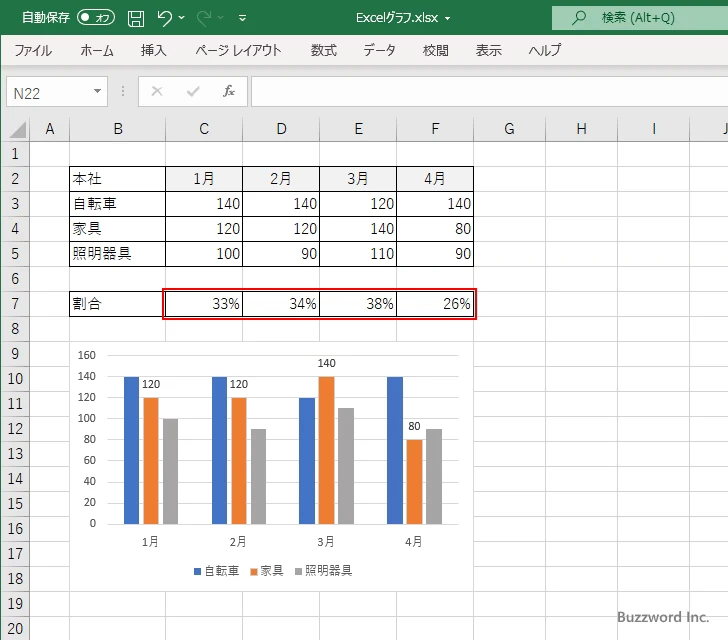Expand the Name Box dropdown arrow
This screenshot has height=640, width=728.
(x=98, y=91)
